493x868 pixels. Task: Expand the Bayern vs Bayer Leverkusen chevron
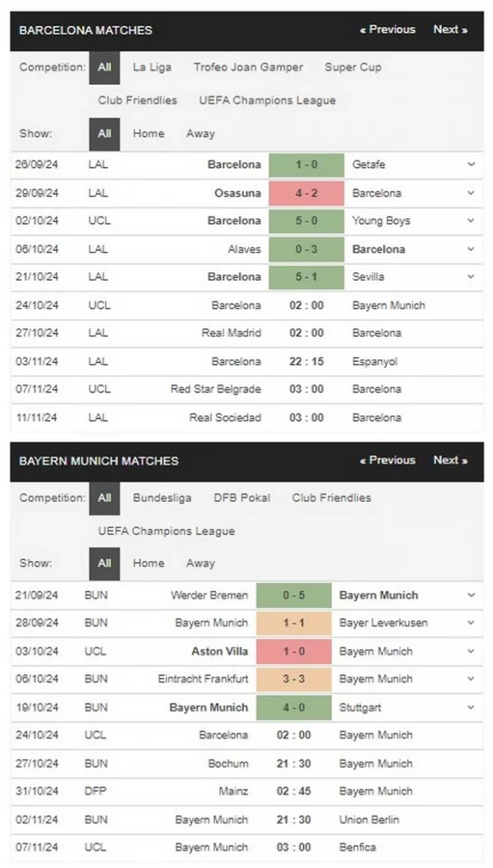471,623
